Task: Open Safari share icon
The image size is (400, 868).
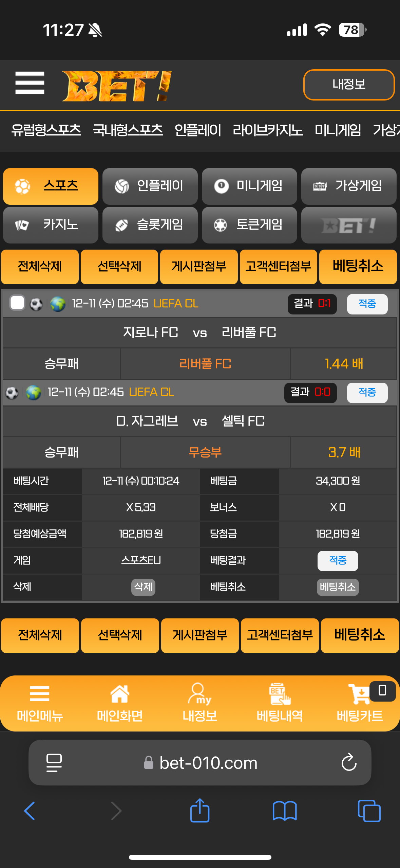Action: pos(200,811)
